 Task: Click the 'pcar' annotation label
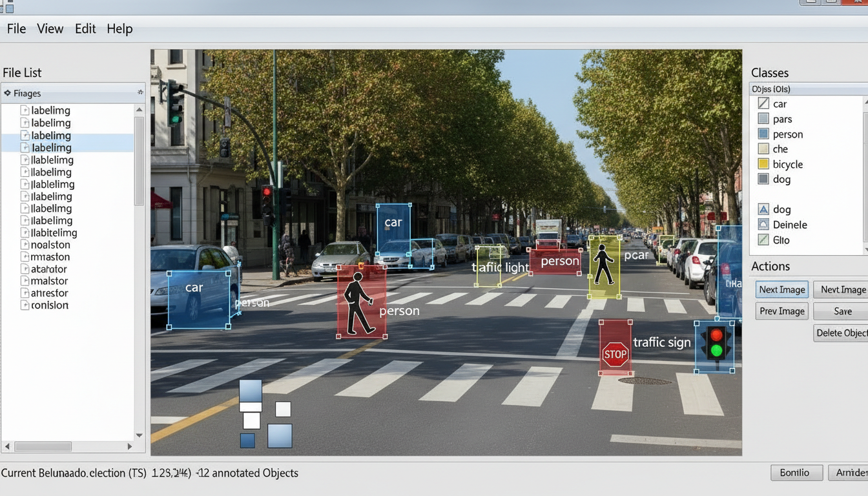(x=636, y=255)
